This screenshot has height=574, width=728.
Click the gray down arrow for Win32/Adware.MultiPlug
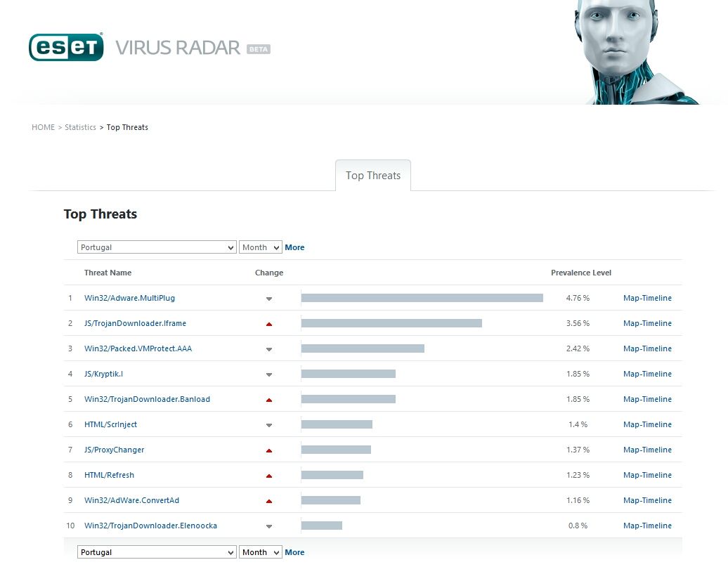269,299
